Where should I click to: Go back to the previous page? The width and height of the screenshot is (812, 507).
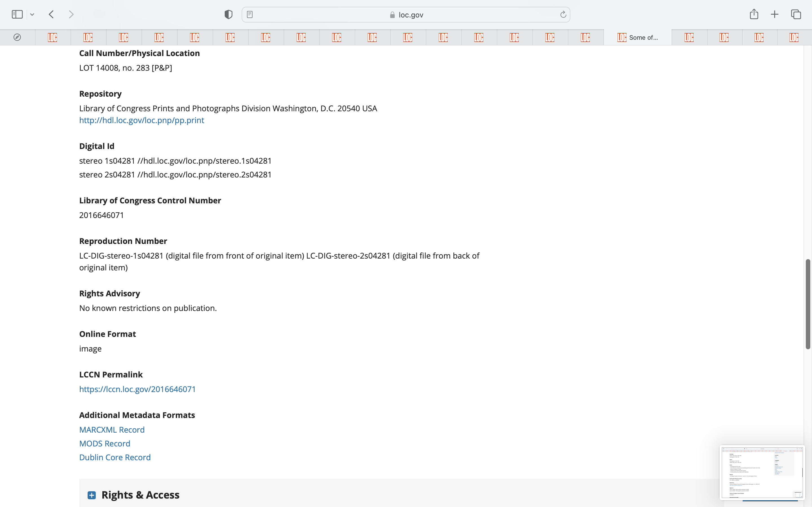(51, 14)
